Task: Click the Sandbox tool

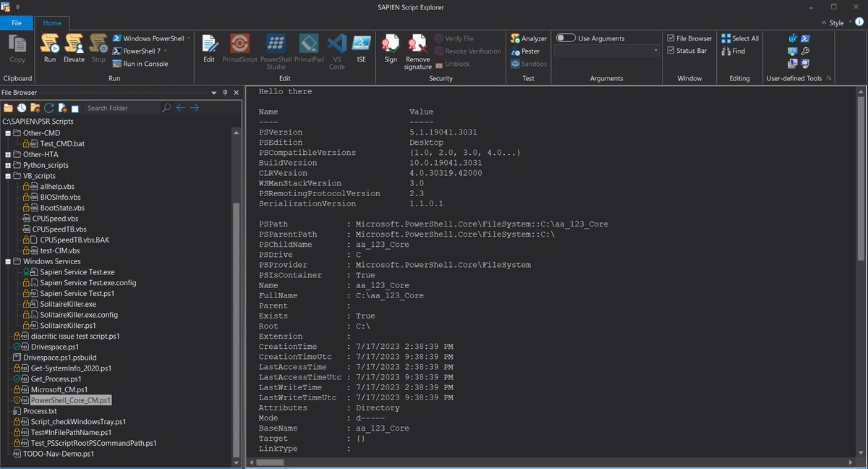Action: pyautogui.click(x=529, y=64)
